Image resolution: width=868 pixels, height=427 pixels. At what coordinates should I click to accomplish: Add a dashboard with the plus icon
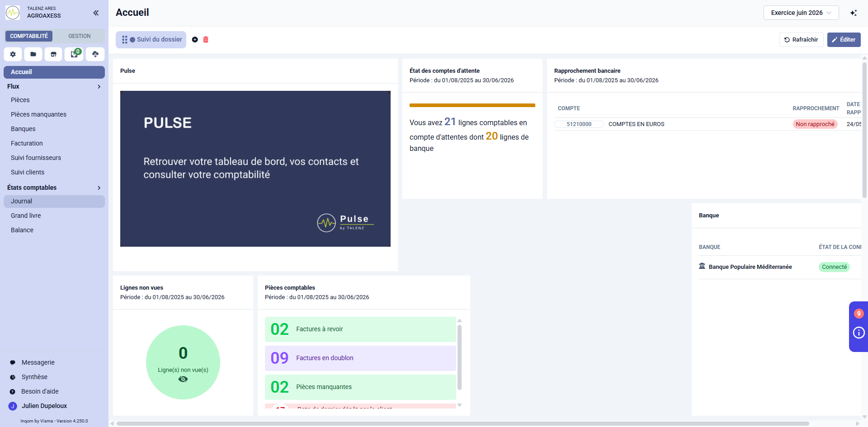click(x=195, y=40)
